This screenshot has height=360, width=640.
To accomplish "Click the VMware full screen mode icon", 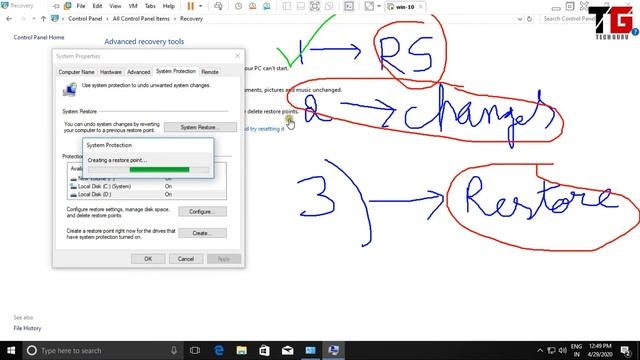I will coord(315,6).
